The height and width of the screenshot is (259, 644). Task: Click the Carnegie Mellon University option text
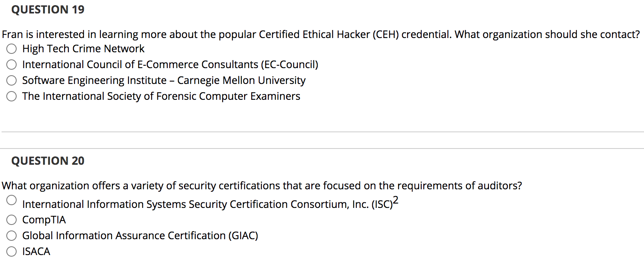[x=163, y=80]
